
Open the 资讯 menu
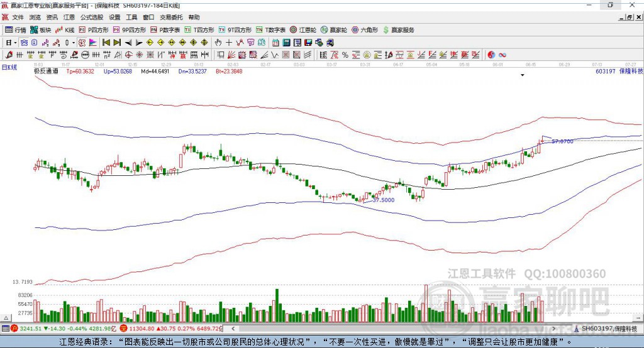click(52, 17)
